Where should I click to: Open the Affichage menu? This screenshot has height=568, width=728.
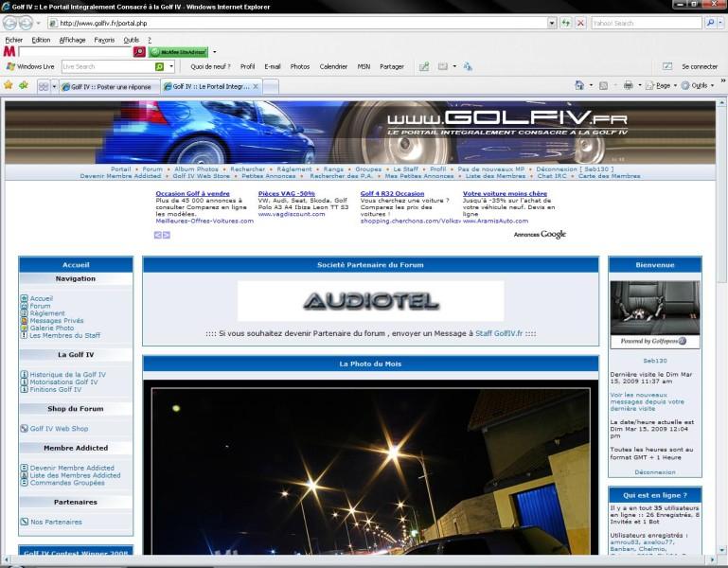[x=73, y=40]
